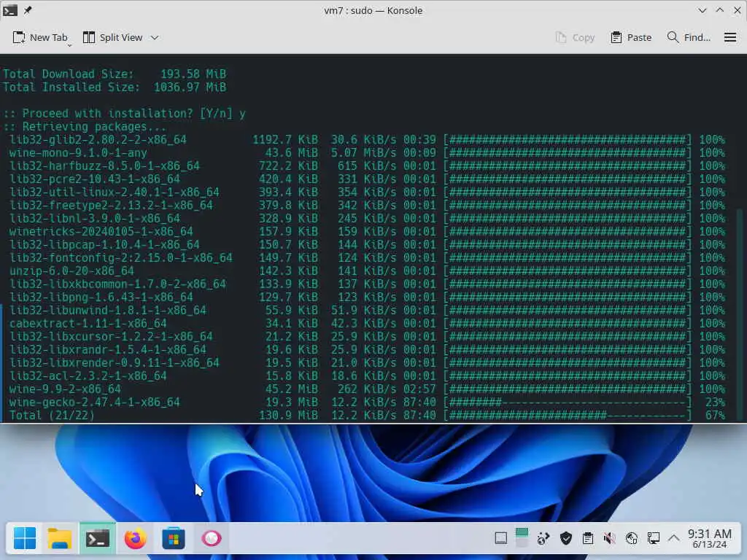The width and height of the screenshot is (747, 560).
Task: Open a New Tab in Konsole
Action: (x=40, y=38)
